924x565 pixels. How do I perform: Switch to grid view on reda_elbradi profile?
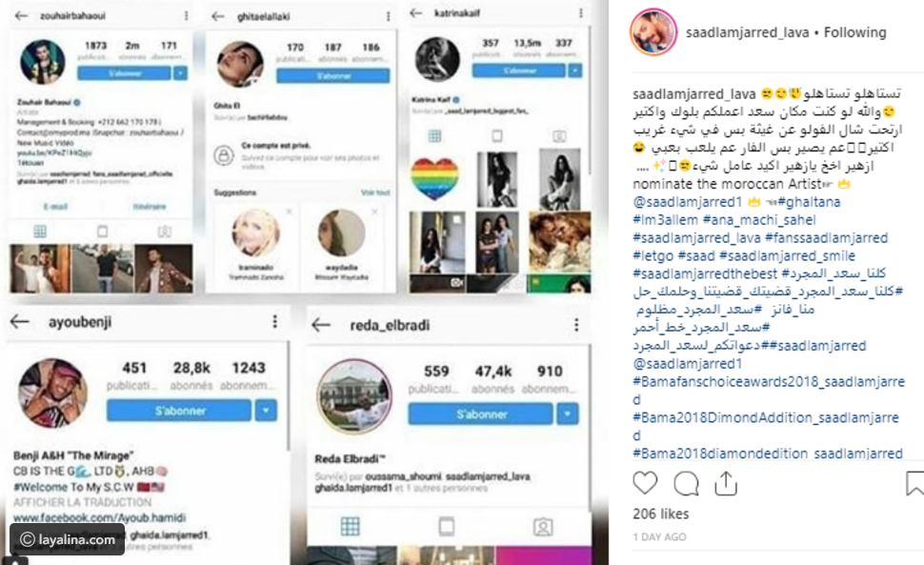tap(350, 526)
